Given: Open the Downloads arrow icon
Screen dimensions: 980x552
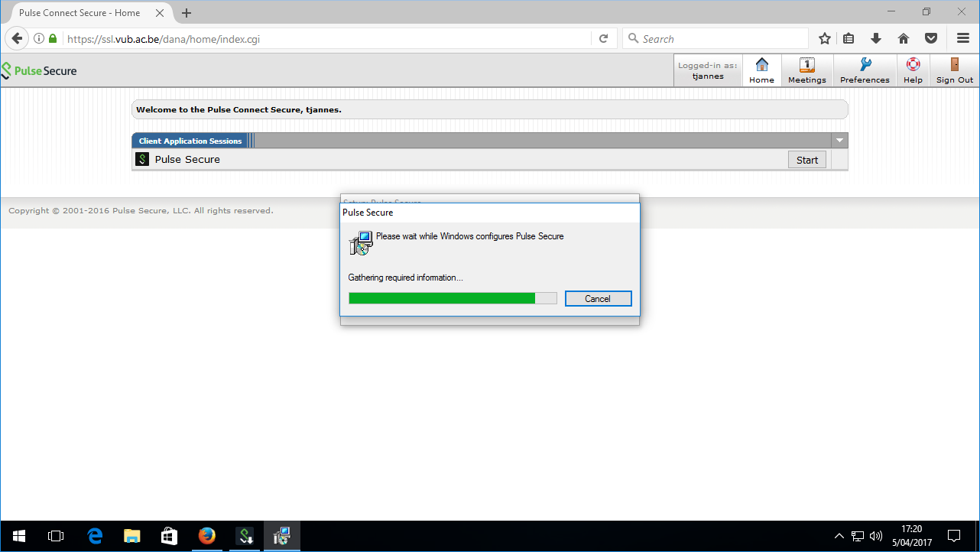Looking at the screenshot, I should point(876,38).
